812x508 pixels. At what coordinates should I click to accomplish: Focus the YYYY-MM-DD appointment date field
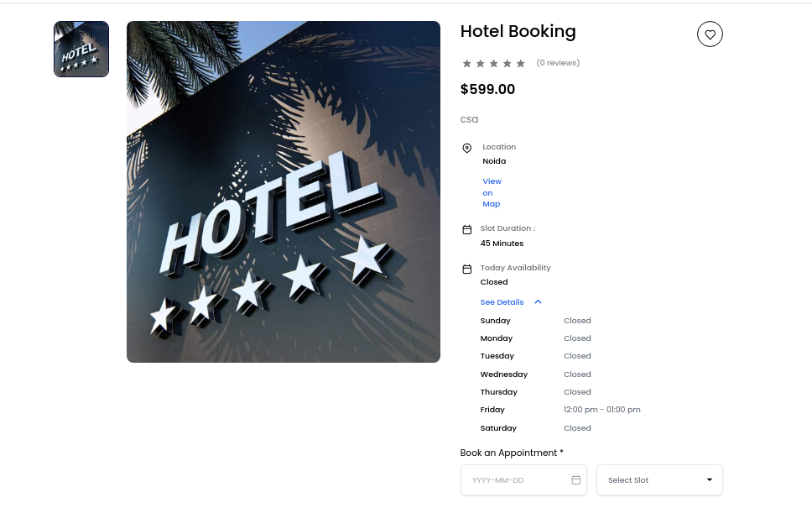point(516,480)
